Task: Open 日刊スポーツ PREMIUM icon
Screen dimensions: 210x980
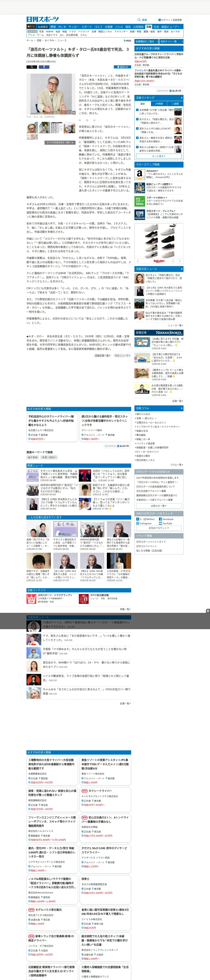Action: pos(140,215)
